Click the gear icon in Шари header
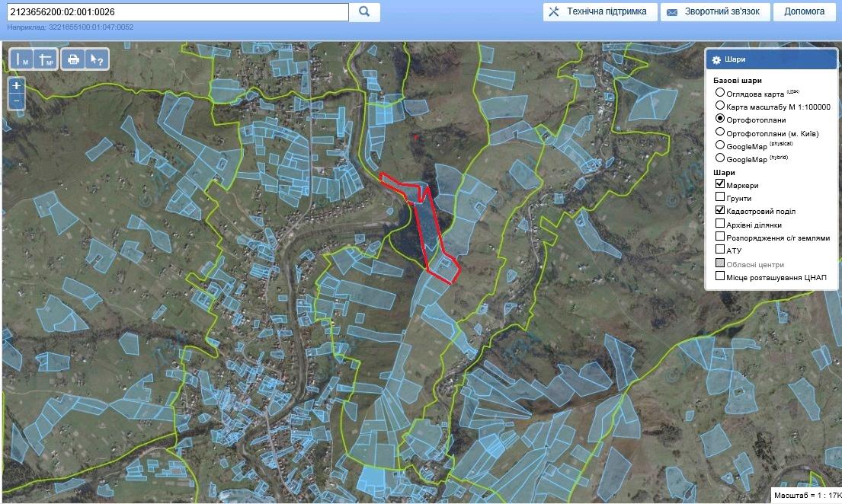The width and height of the screenshot is (842, 504). [716, 60]
